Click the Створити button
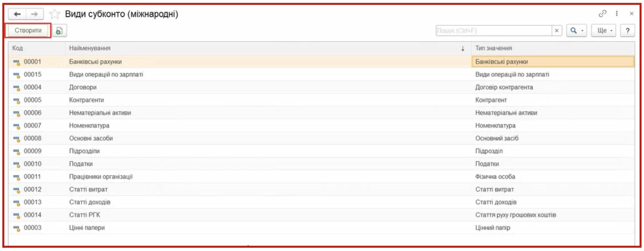The height and width of the screenshot is (251, 644). click(28, 31)
